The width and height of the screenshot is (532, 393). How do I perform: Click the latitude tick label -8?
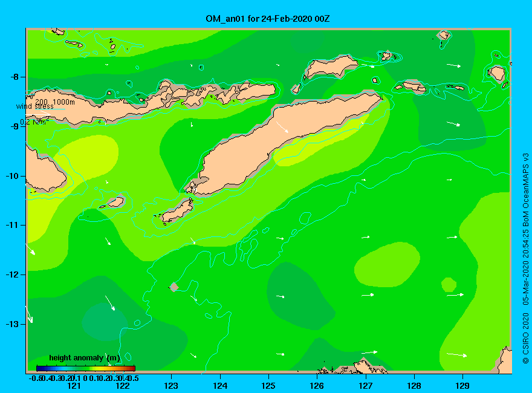tap(15, 77)
